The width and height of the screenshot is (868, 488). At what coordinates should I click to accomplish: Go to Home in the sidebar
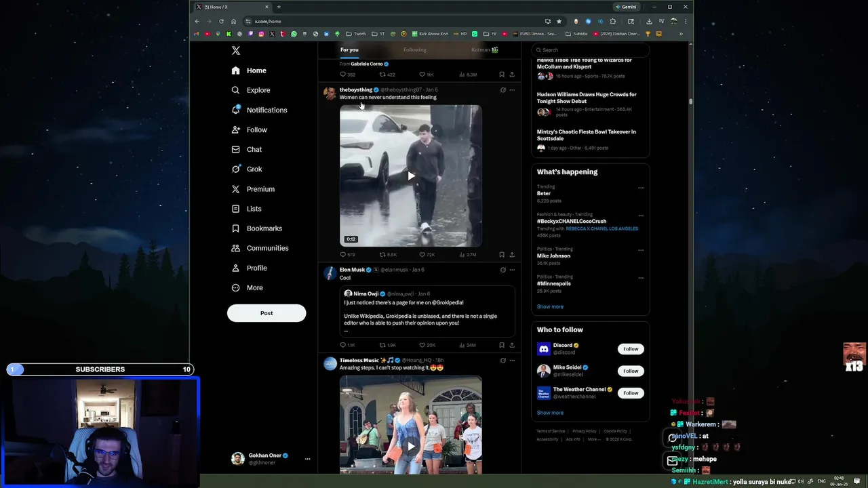249,70
